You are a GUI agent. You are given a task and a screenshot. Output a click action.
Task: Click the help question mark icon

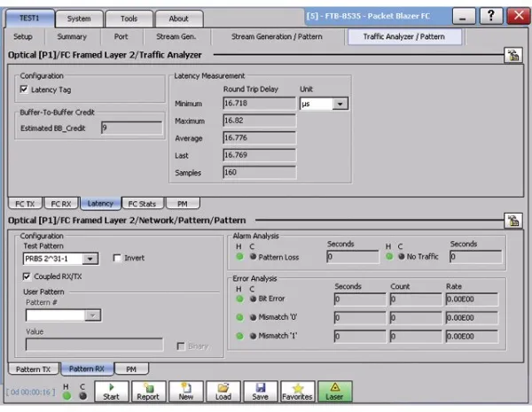click(491, 17)
